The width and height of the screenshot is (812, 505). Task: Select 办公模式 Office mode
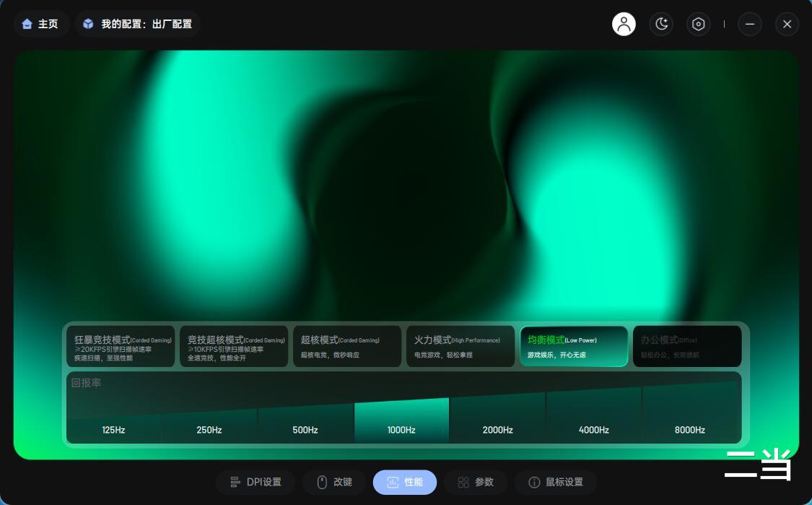click(x=687, y=346)
